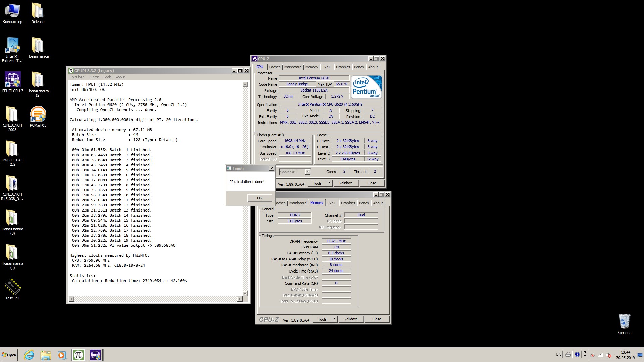Click the Intel Pentium inside logo
The image size is (644, 362).
[x=366, y=87]
